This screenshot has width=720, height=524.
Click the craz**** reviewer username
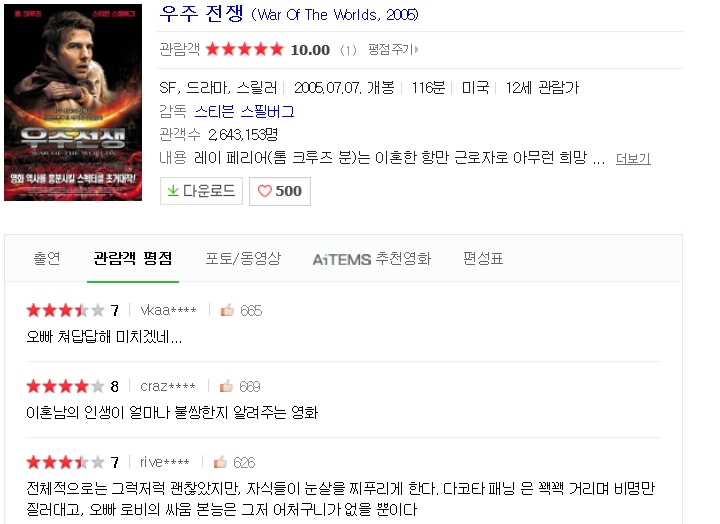(x=168, y=386)
